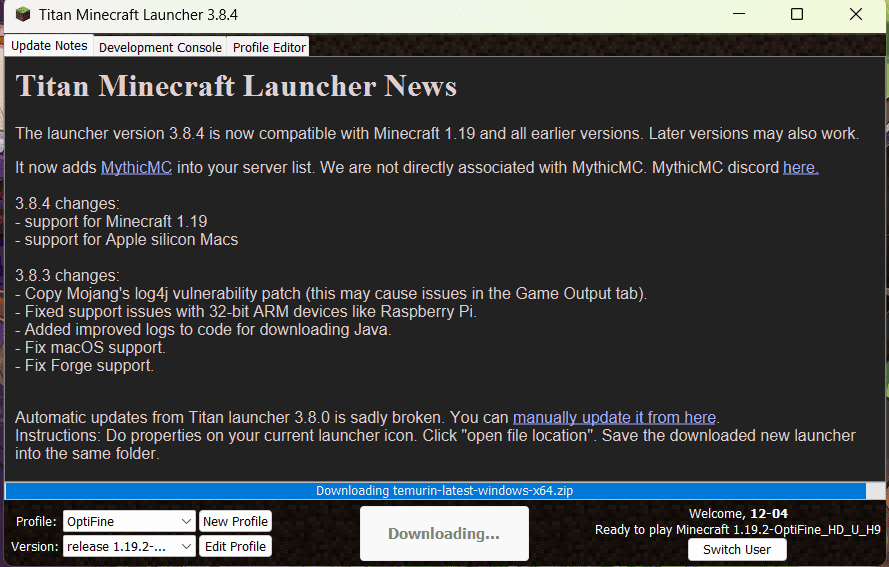Viewport: 889px width, 567px height.
Task: Click the '- Fix Forge support.' line
Action: point(84,366)
